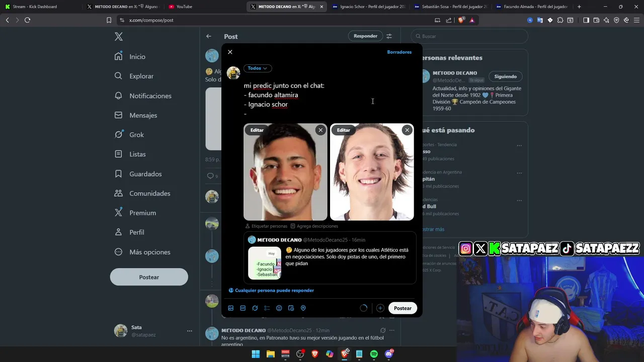Click Etiquetar personas under the photos
Screen dimensions: 644x362
pyautogui.click(x=266, y=226)
